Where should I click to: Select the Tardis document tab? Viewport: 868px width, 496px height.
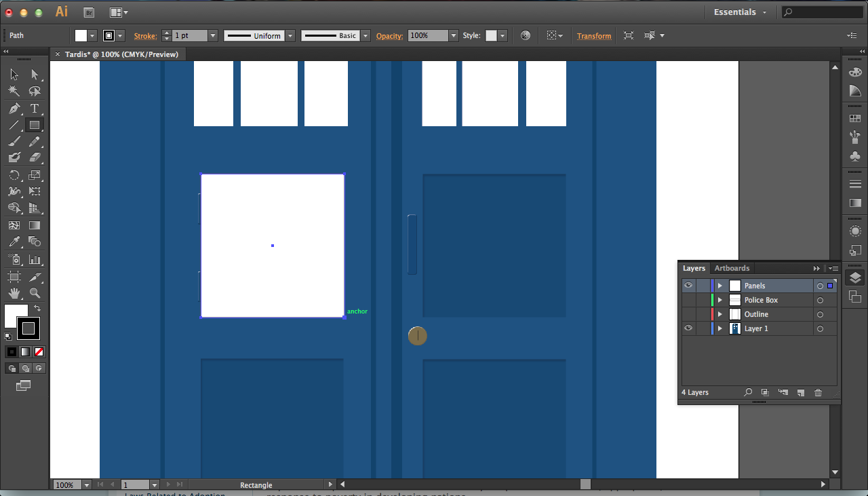121,54
